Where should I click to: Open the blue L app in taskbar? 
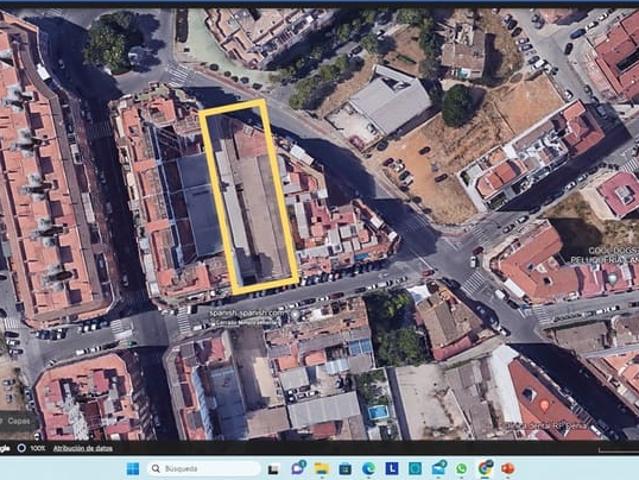pos(391,468)
